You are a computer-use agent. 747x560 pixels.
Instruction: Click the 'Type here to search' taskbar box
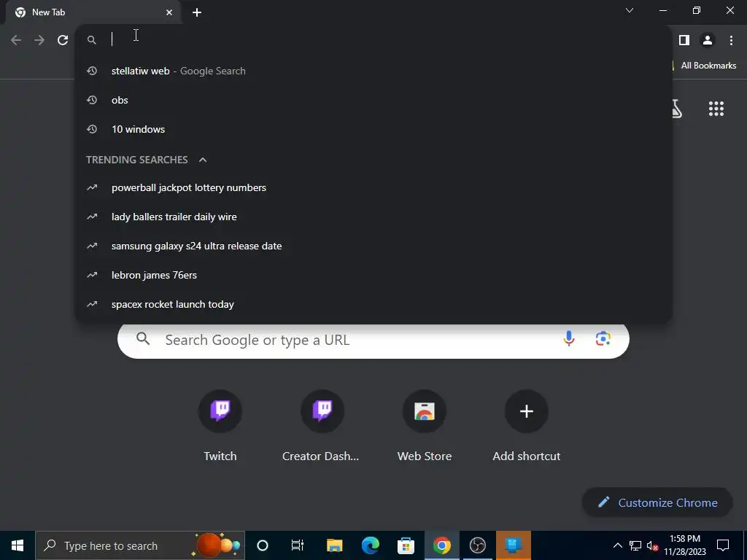[140, 545]
